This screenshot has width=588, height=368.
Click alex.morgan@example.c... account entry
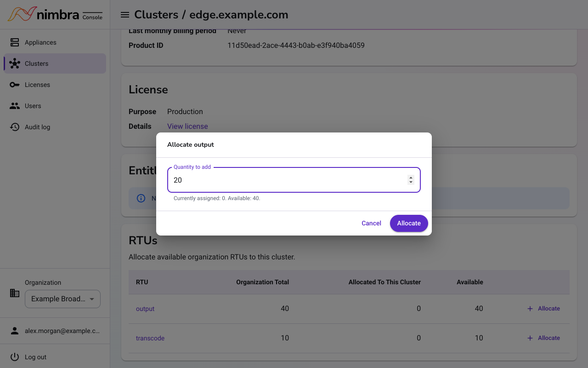[x=55, y=331]
